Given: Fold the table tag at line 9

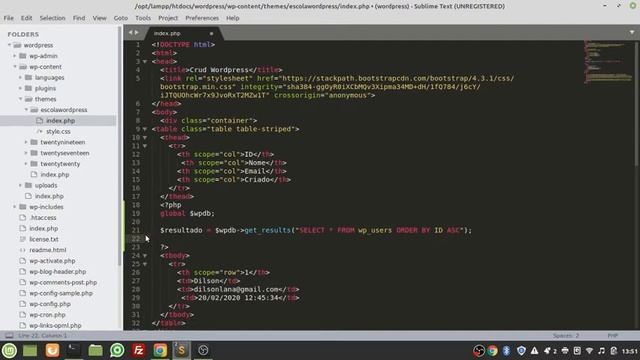Looking at the screenshot, I should (145, 129).
